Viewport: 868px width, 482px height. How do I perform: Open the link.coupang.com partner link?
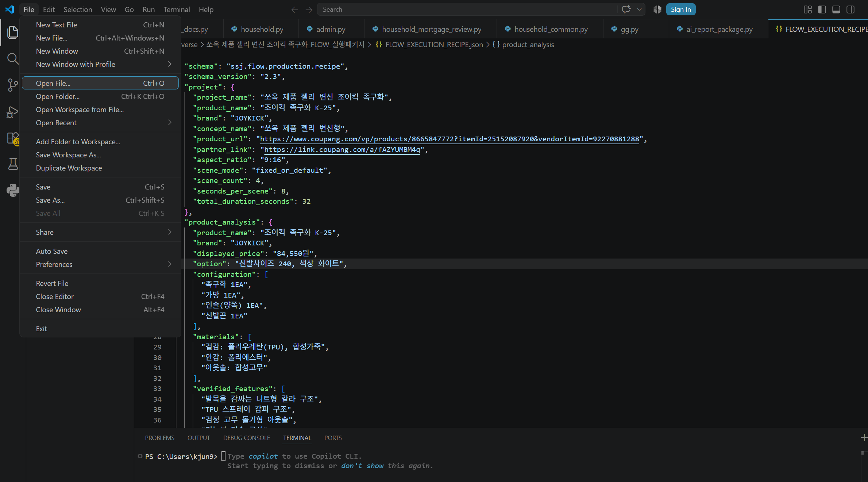click(x=342, y=150)
